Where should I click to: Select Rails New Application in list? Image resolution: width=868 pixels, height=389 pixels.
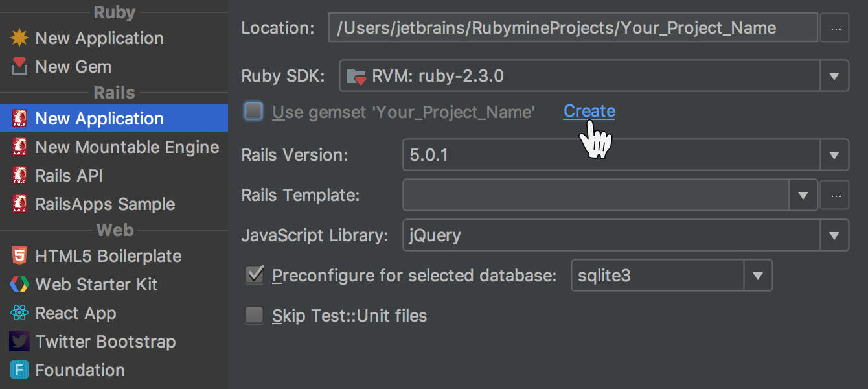click(x=114, y=119)
